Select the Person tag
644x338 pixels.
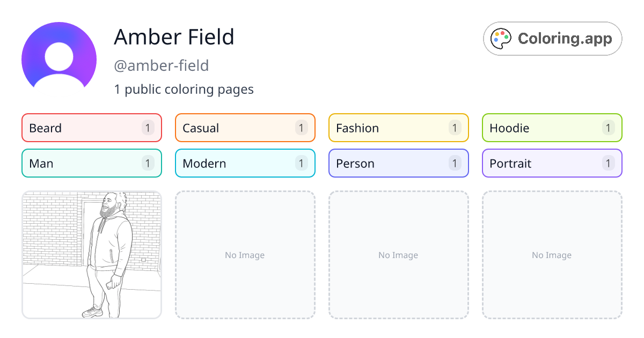pyautogui.click(x=399, y=163)
